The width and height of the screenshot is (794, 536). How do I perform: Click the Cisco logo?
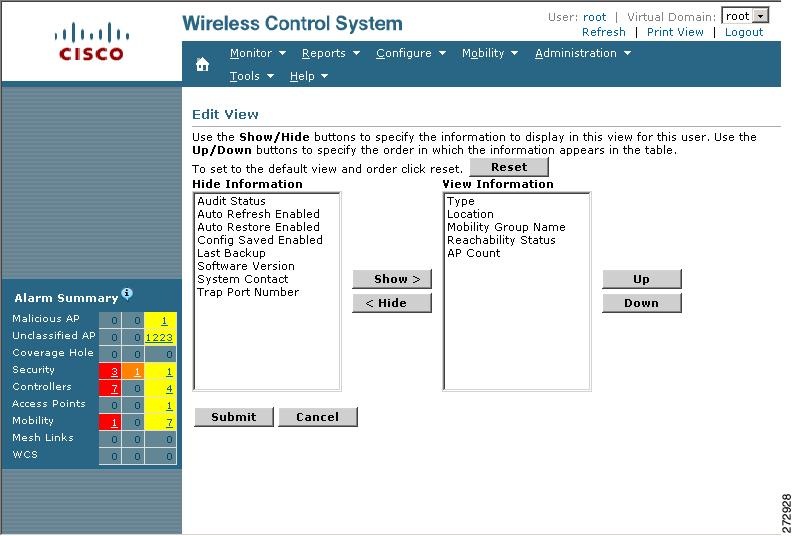point(92,42)
